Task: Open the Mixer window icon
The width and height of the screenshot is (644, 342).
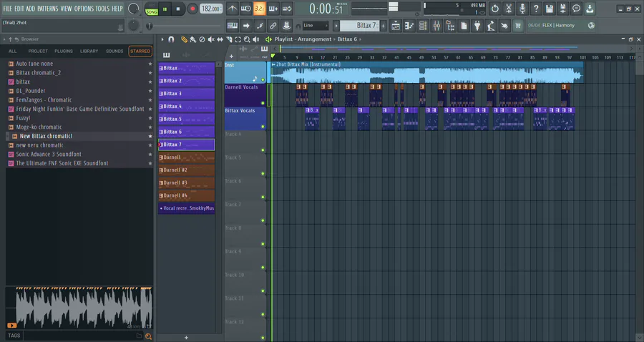Action: [x=436, y=26]
